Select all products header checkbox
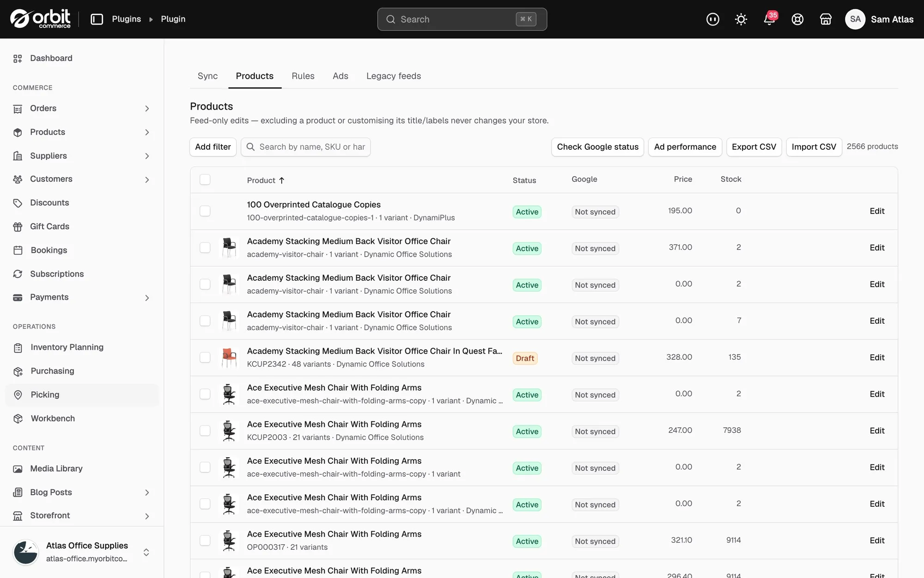This screenshot has width=924, height=578. 205,180
